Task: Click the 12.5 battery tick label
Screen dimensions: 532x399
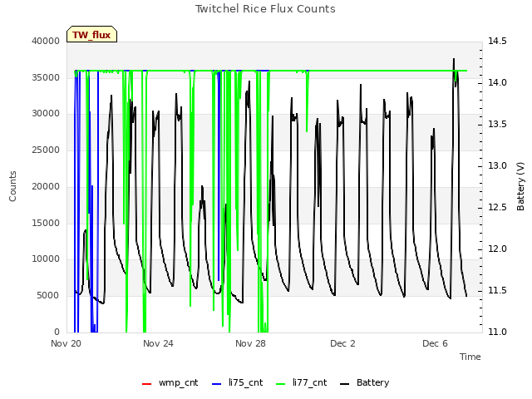Action: [x=497, y=208]
